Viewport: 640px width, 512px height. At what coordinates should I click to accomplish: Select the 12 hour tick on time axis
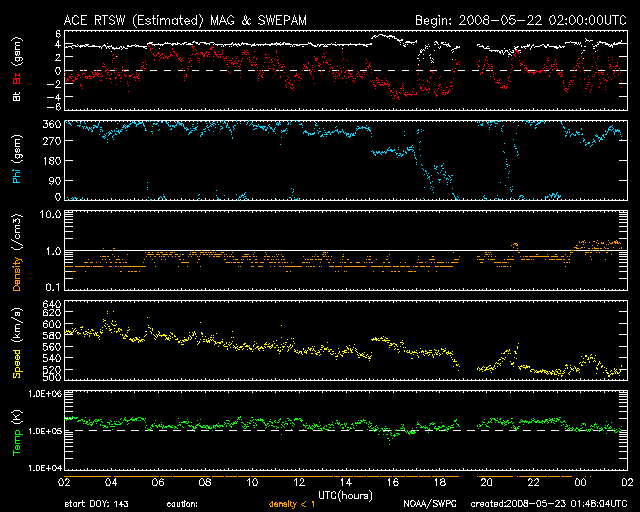pyautogui.click(x=298, y=481)
